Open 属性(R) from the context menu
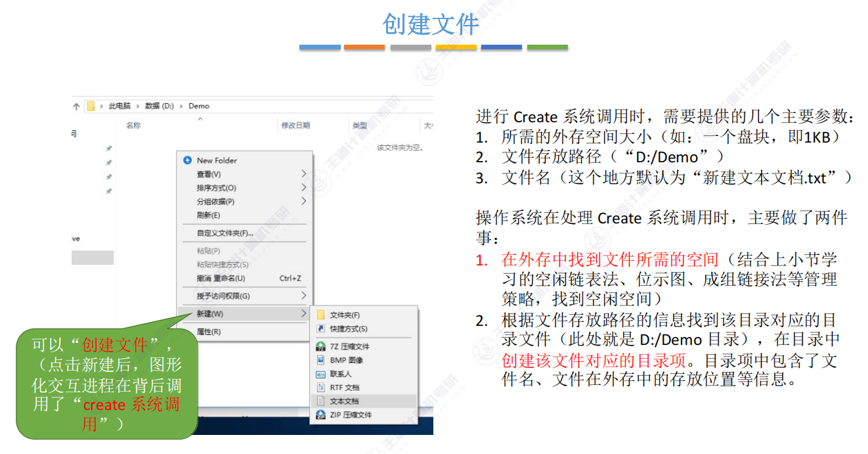Image resolution: width=868 pixels, height=454 pixels. point(208,332)
